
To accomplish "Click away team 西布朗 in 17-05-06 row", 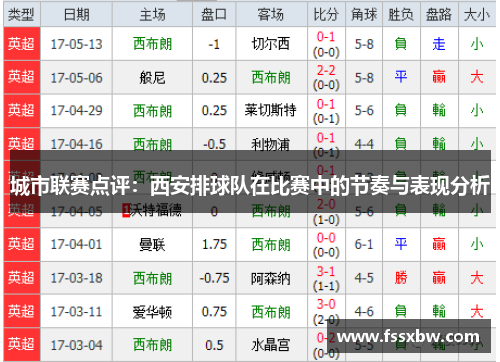I will click(x=271, y=78).
